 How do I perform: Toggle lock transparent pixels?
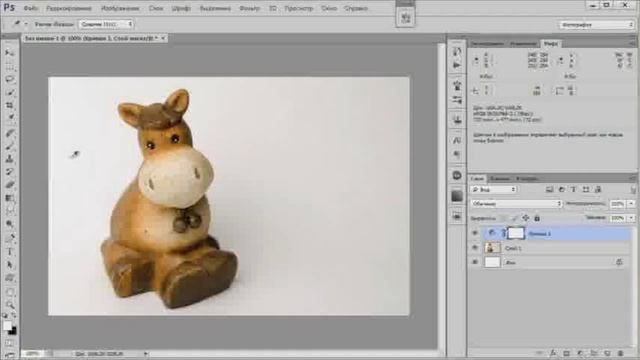tap(503, 218)
